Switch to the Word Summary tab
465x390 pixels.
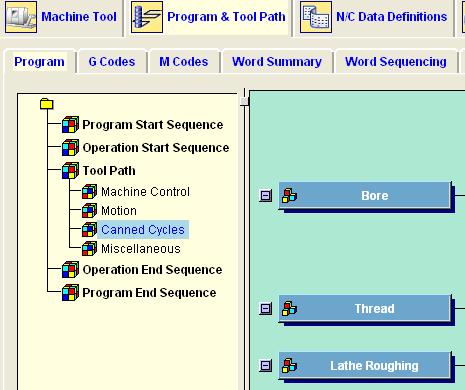(277, 62)
